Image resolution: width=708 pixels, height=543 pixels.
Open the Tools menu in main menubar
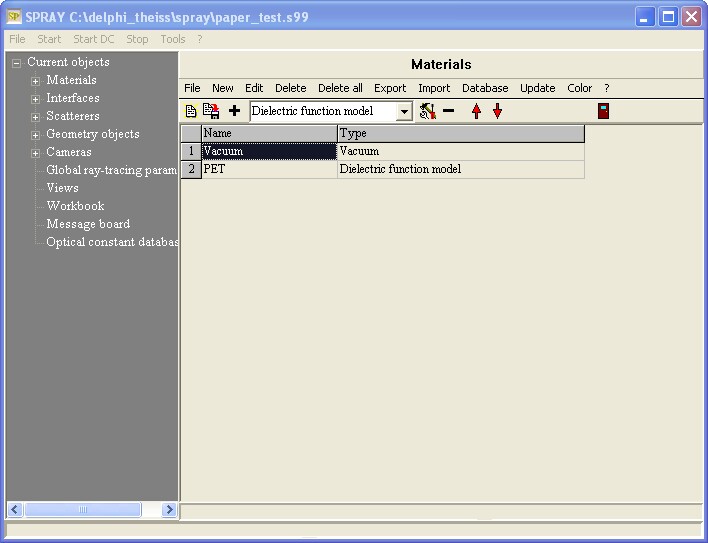click(173, 39)
